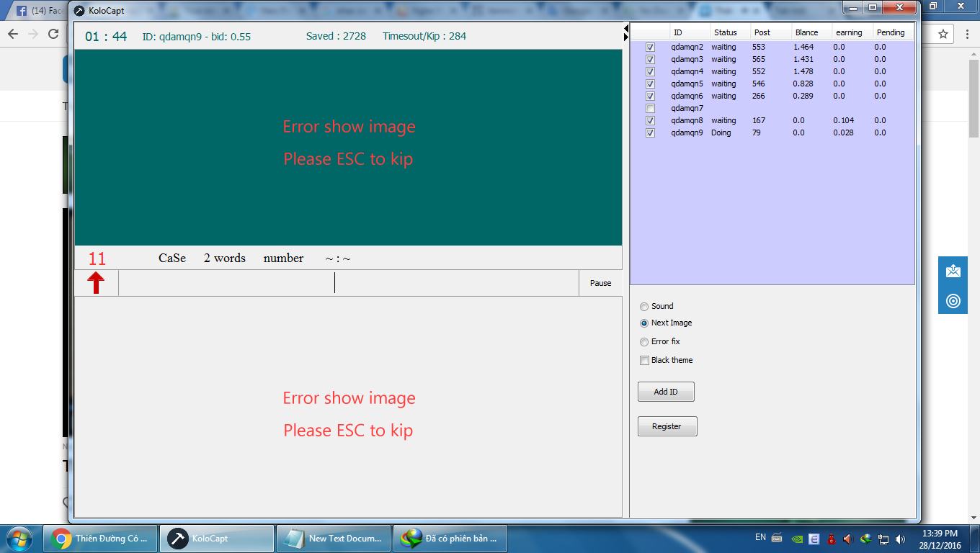The image size is (980, 553).
Task: Click the Post column header
Action: (770, 32)
